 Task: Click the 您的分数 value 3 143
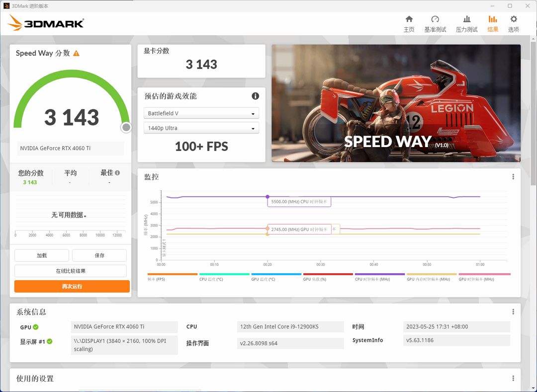point(30,182)
